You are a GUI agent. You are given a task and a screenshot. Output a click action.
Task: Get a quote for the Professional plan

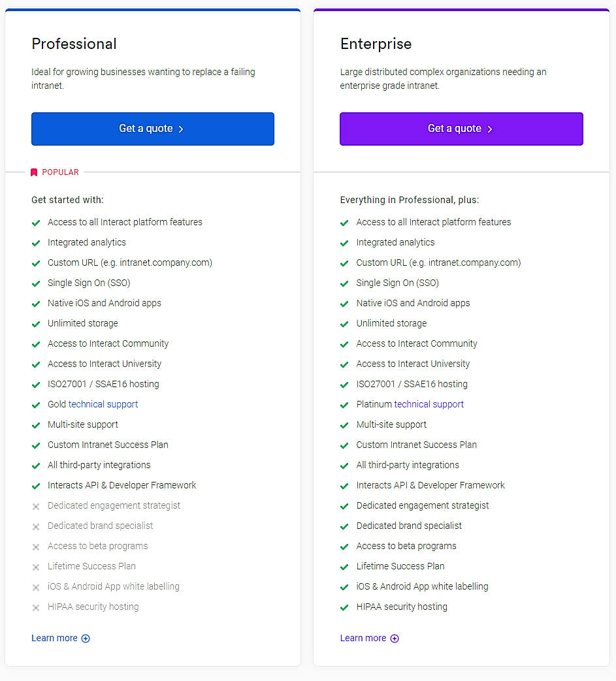click(x=152, y=129)
